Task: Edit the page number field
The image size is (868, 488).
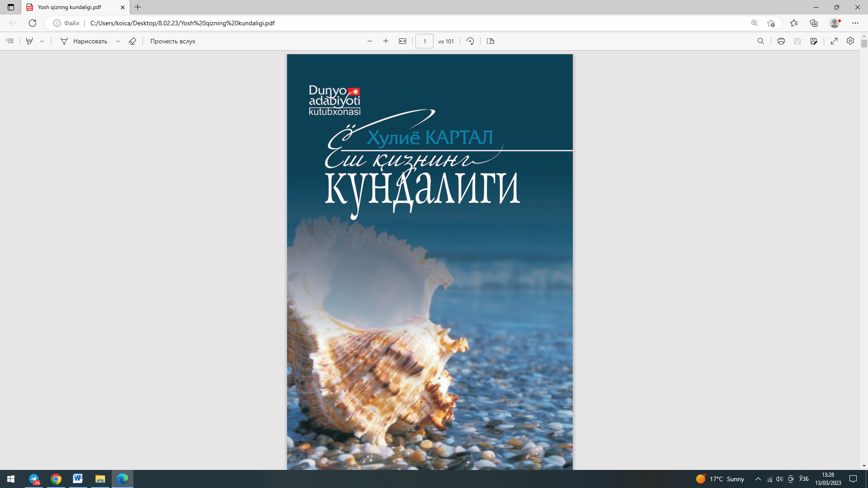Action: [424, 41]
